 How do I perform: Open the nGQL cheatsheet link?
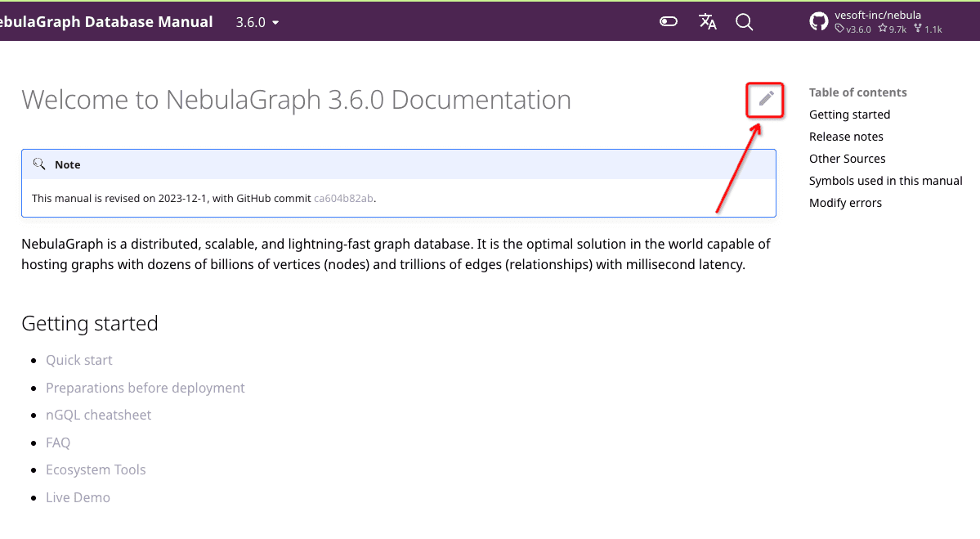[x=98, y=415]
